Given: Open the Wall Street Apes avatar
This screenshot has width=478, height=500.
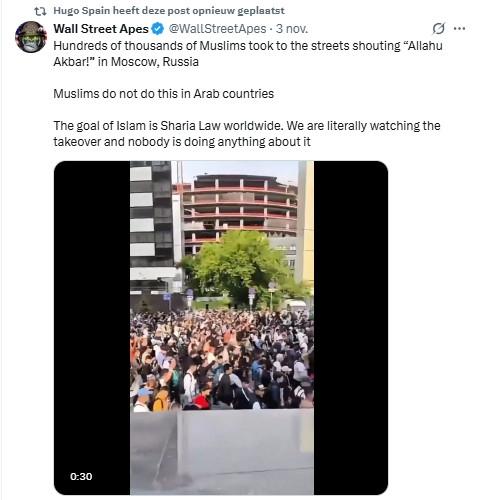Looking at the screenshot, I should [x=31, y=37].
